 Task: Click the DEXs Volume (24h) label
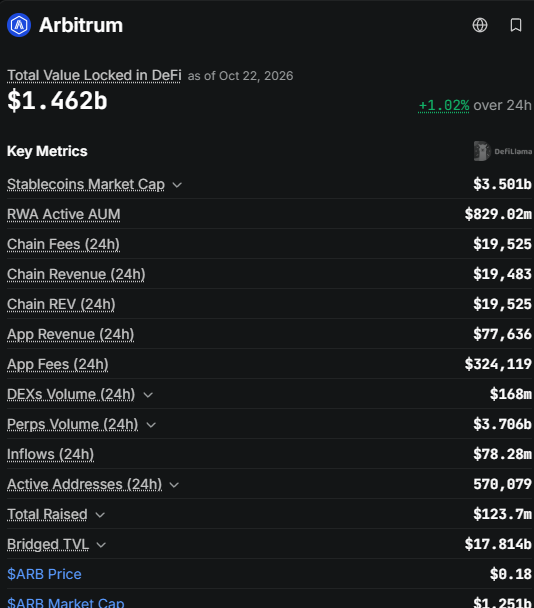pyautogui.click(x=71, y=394)
